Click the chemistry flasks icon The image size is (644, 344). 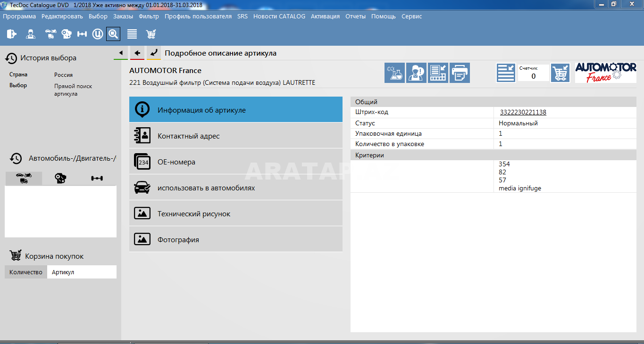[395, 73]
